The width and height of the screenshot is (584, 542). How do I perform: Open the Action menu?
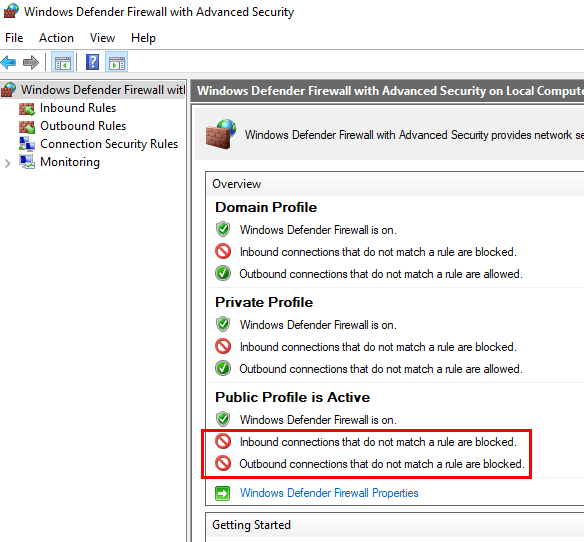56,38
